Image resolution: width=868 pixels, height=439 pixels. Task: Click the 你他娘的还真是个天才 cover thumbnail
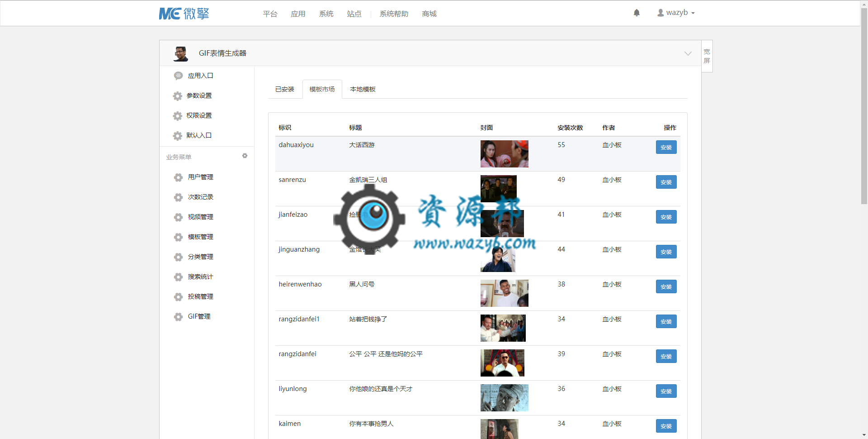tap(504, 398)
